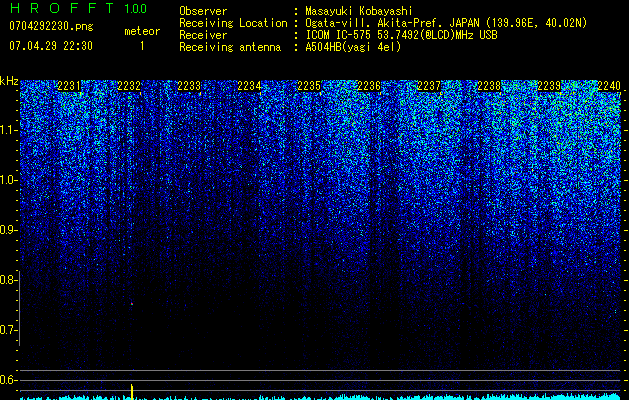Screen dimensions: 629x400
Task: Click the 2239 time marker
Action: (549, 86)
